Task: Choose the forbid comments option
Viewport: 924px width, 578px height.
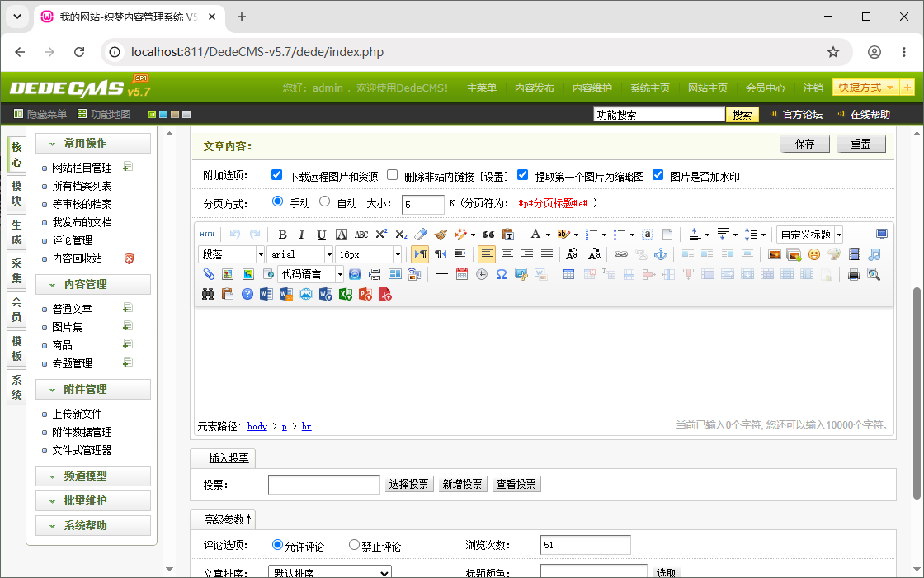Action: tap(354, 544)
